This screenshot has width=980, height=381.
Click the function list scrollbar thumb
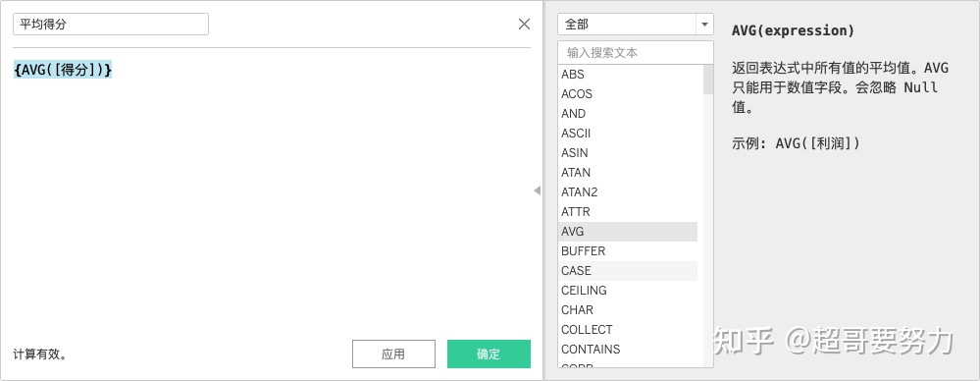pyautogui.click(x=708, y=80)
